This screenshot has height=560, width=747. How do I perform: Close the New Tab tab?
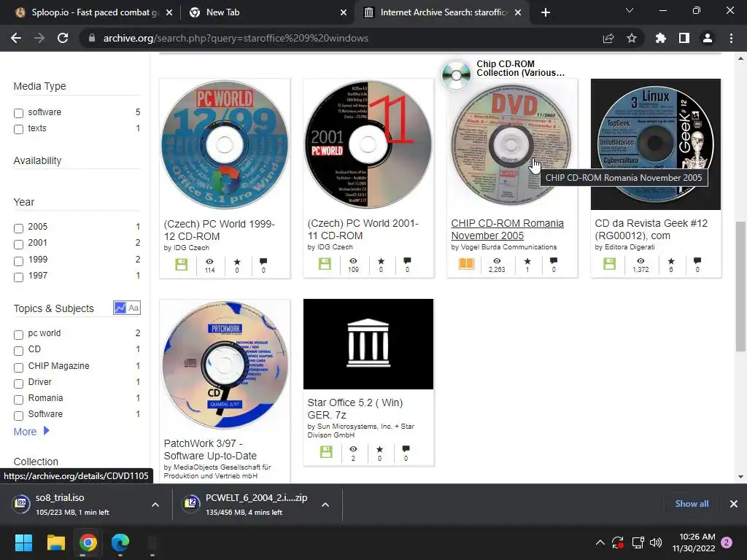pos(344,12)
